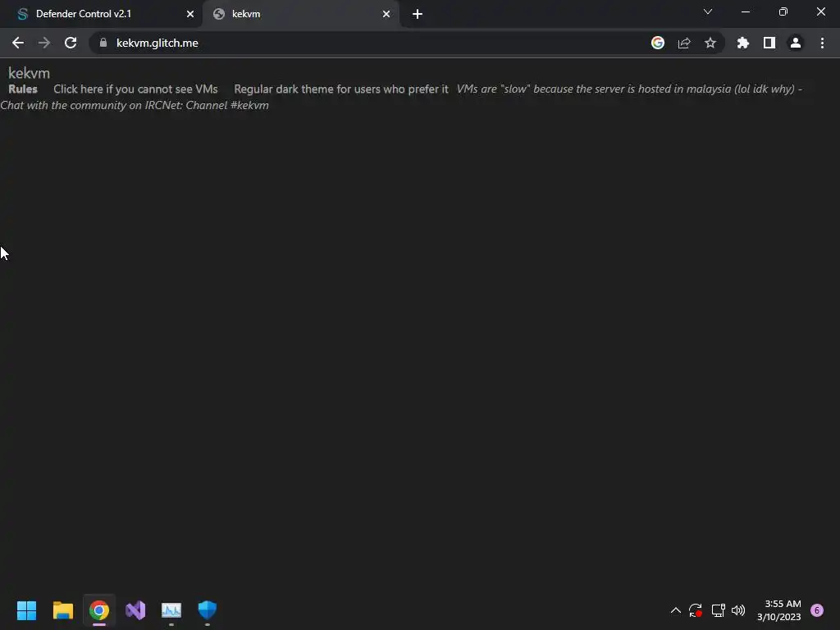
Task: Select 'Regular dark theme for users who prefer it'
Action: (340, 89)
